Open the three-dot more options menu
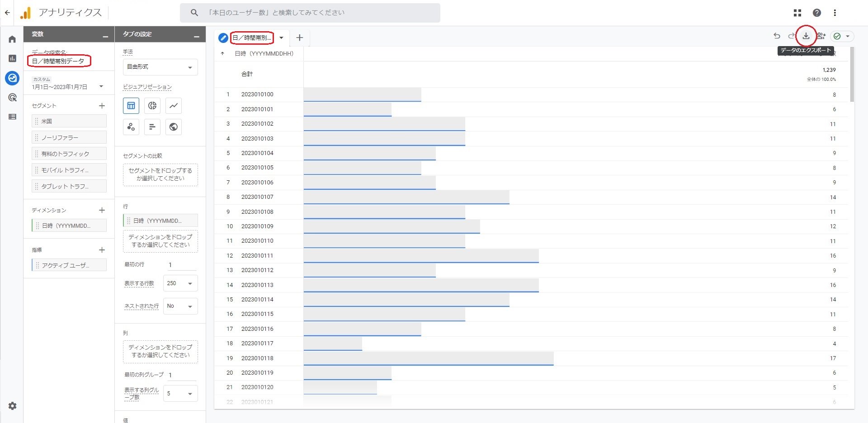This screenshot has height=423, width=868. (x=835, y=13)
